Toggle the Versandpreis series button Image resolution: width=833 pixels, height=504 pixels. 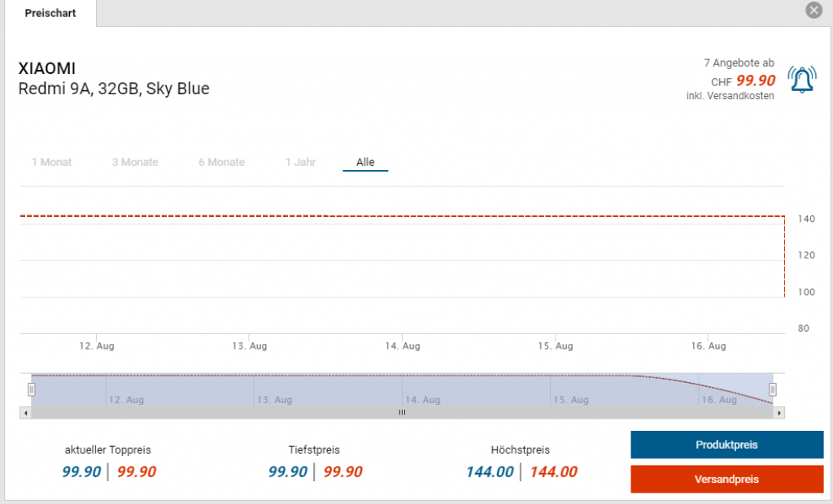point(726,480)
